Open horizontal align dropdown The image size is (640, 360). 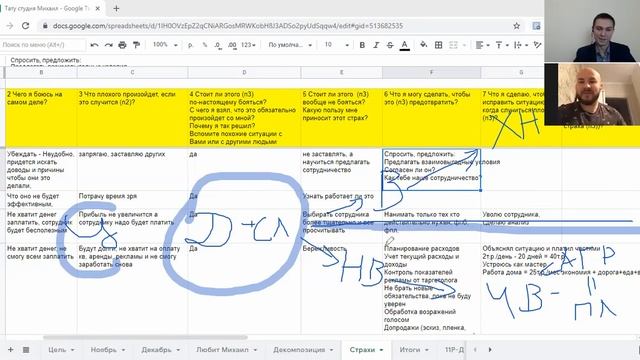click(482, 45)
